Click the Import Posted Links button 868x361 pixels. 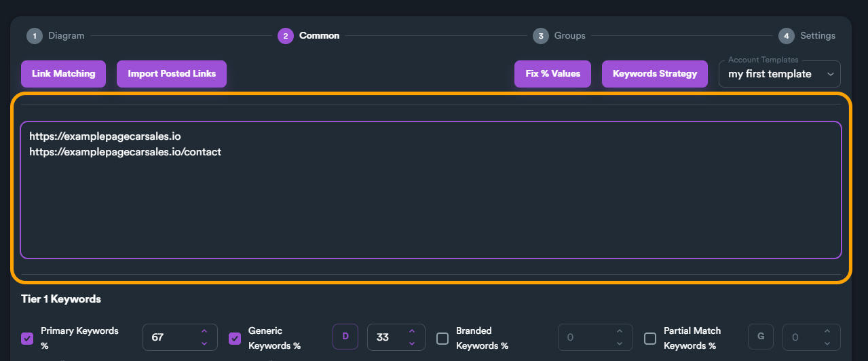tap(172, 74)
